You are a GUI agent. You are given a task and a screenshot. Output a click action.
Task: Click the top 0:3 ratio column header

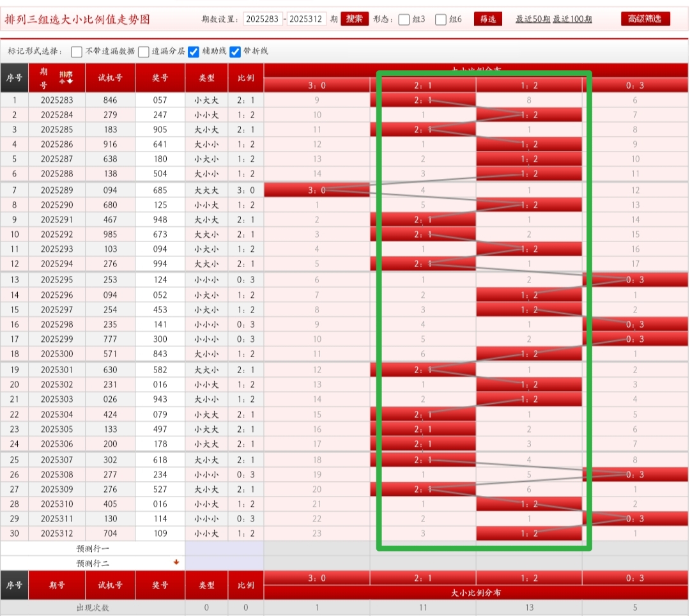coord(635,85)
